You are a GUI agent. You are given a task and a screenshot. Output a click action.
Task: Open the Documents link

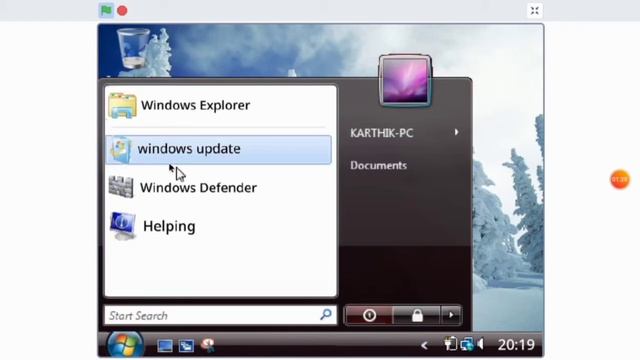[x=378, y=165]
